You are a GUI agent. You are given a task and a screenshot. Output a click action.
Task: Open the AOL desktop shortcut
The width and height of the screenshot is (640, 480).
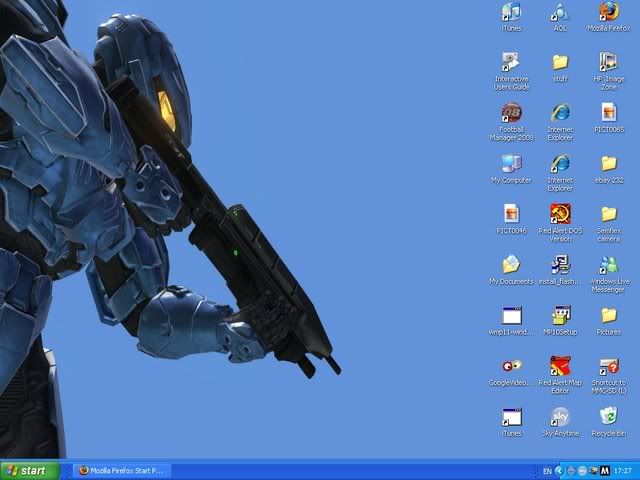point(560,17)
